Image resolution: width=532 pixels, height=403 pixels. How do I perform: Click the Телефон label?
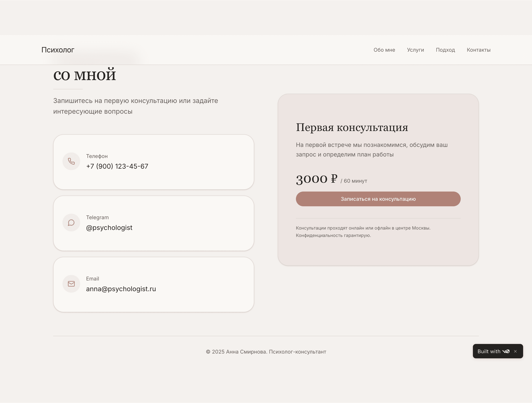click(97, 156)
